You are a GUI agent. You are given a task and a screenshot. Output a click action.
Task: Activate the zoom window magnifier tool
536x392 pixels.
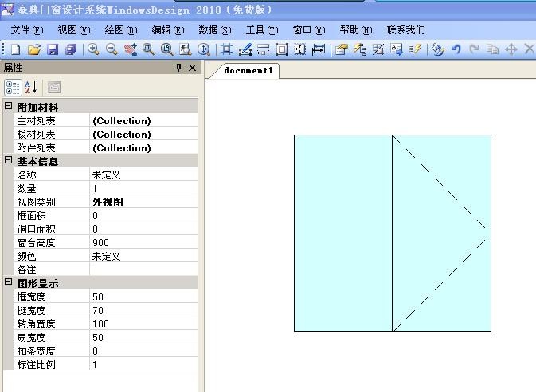(148, 49)
